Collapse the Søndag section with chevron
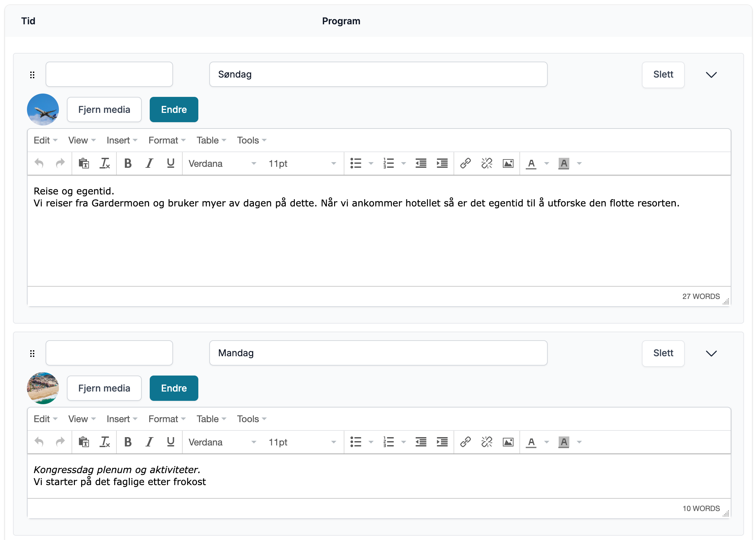The image size is (756, 540). click(x=711, y=75)
